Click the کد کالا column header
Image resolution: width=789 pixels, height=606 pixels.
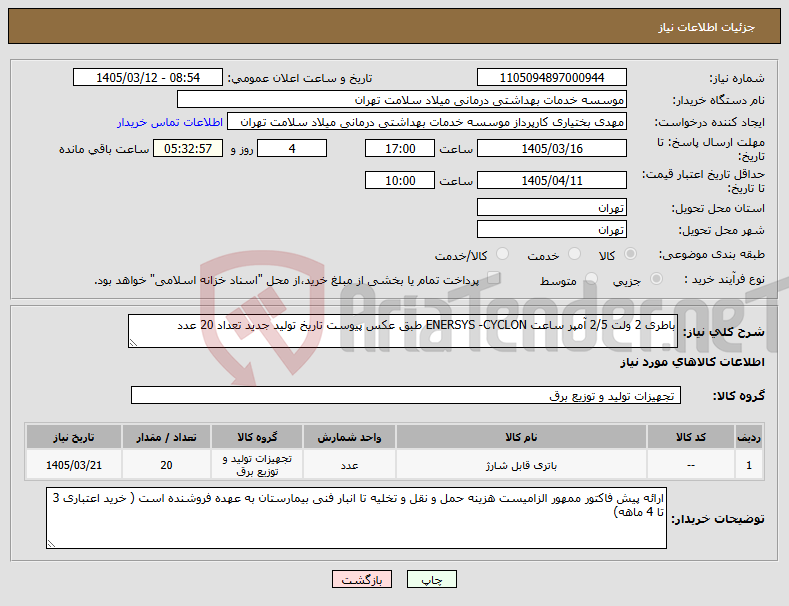pyautogui.click(x=690, y=437)
